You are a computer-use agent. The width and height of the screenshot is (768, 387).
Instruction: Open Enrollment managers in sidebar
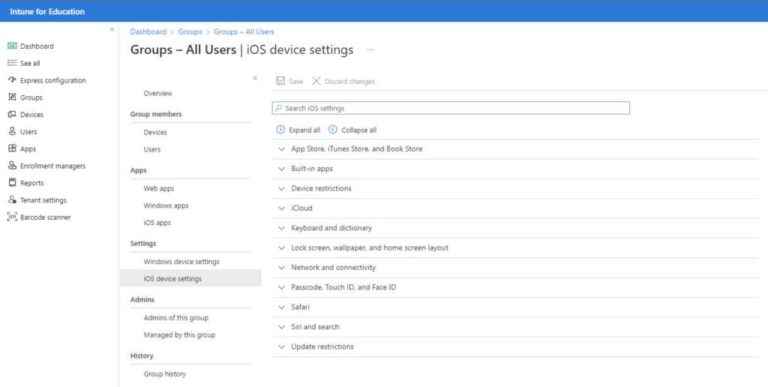coord(53,166)
